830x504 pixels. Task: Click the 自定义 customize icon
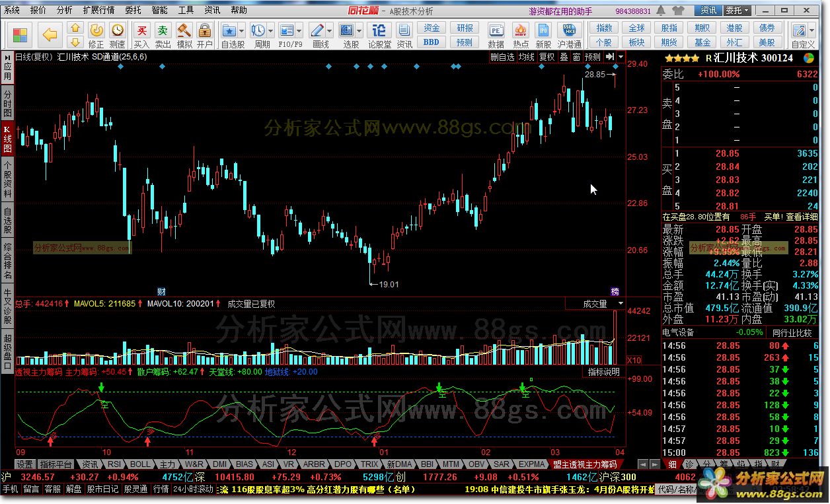coord(800,30)
